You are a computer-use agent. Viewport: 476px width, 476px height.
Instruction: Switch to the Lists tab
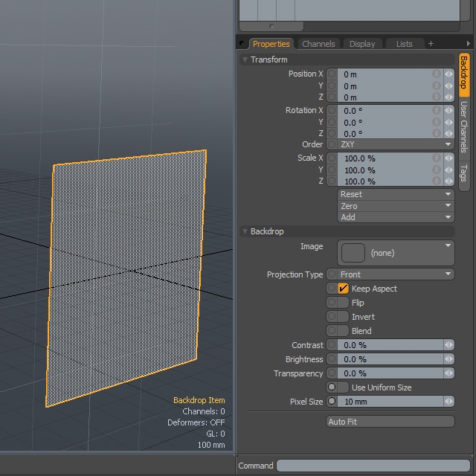(404, 44)
